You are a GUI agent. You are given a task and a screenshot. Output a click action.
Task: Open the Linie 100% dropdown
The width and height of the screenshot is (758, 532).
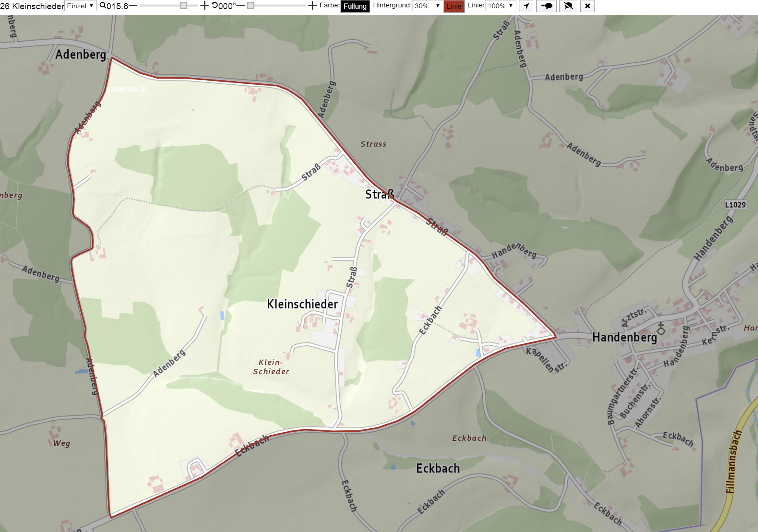click(500, 6)
